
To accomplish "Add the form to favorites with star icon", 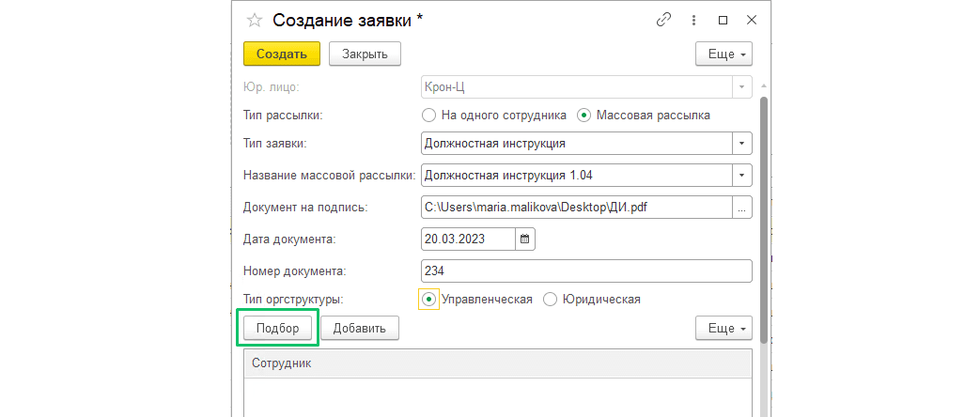I will 254,20.
